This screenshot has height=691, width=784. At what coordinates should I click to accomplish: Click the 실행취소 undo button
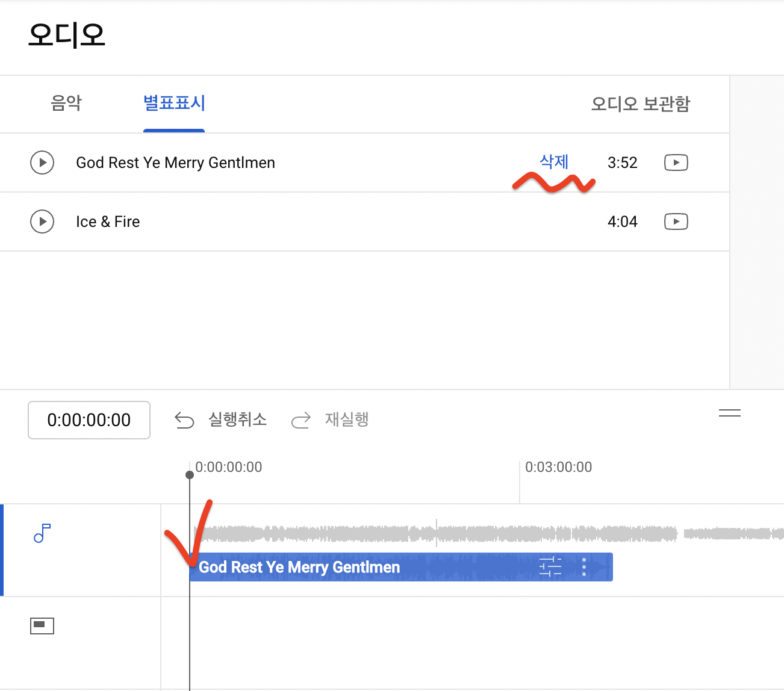(x=221, y=420)
